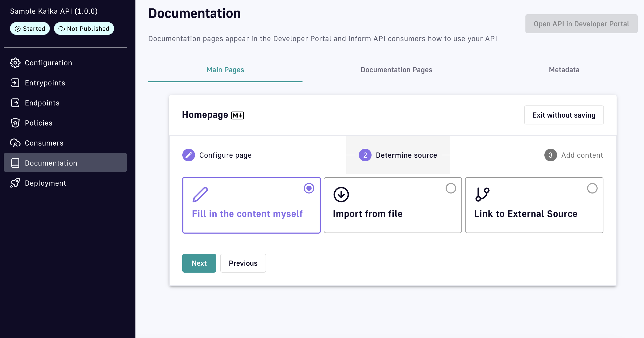
Task: Go back with the Previous button
Action: pos(243,263)
